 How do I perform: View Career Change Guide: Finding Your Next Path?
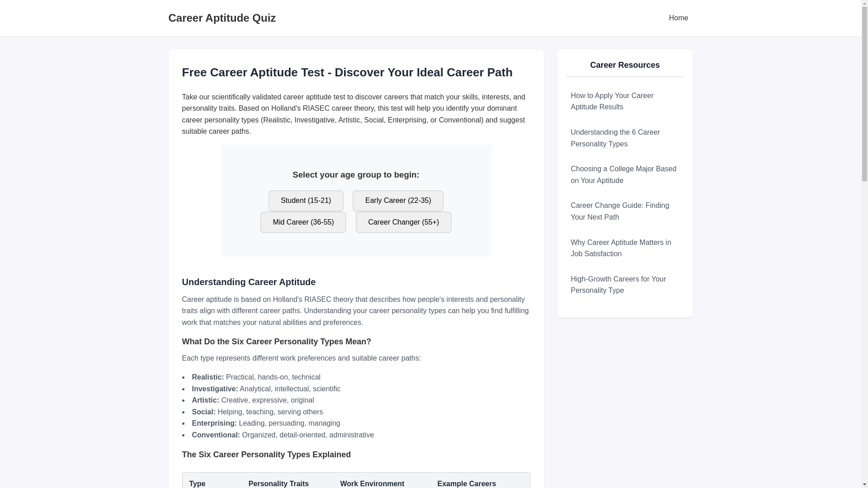pyautogui.click(x=625, y=211)
